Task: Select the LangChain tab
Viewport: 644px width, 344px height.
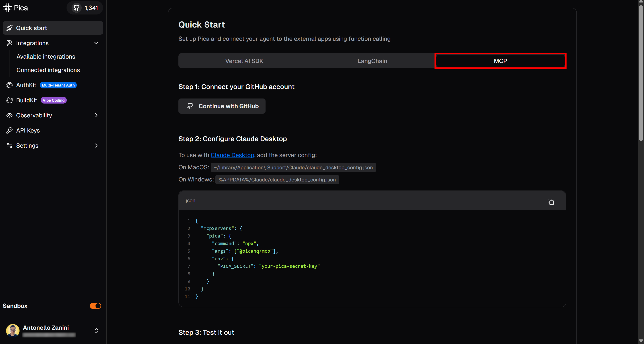Action: [x=372, y=61]
